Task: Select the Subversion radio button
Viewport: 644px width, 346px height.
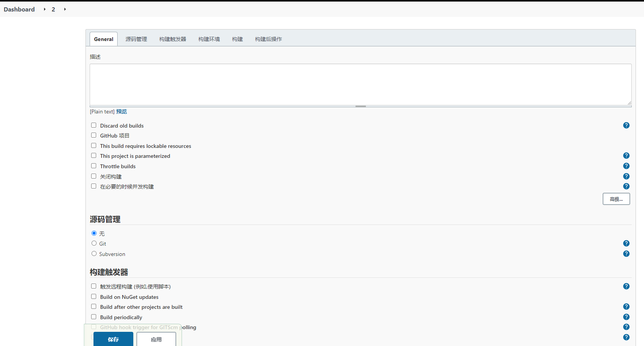Action: pos(94,254)
